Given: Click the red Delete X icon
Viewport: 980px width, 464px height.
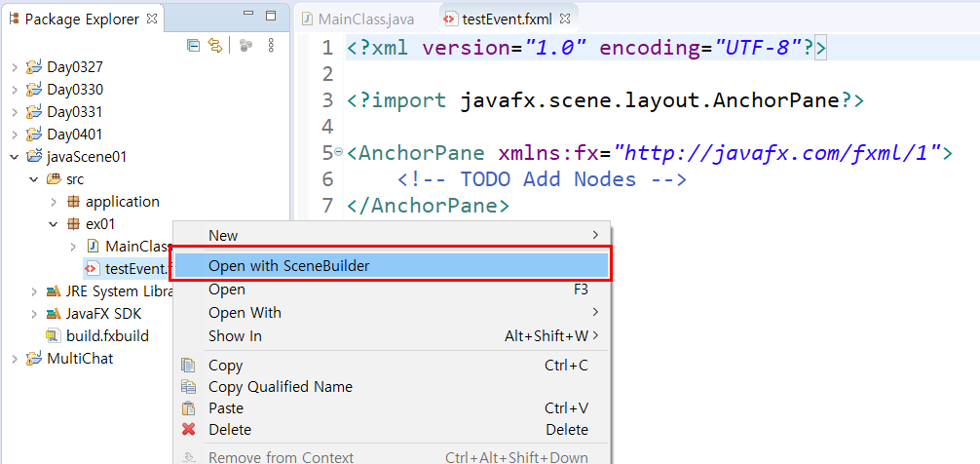Looking at the screenshot, I should (188, 430).
